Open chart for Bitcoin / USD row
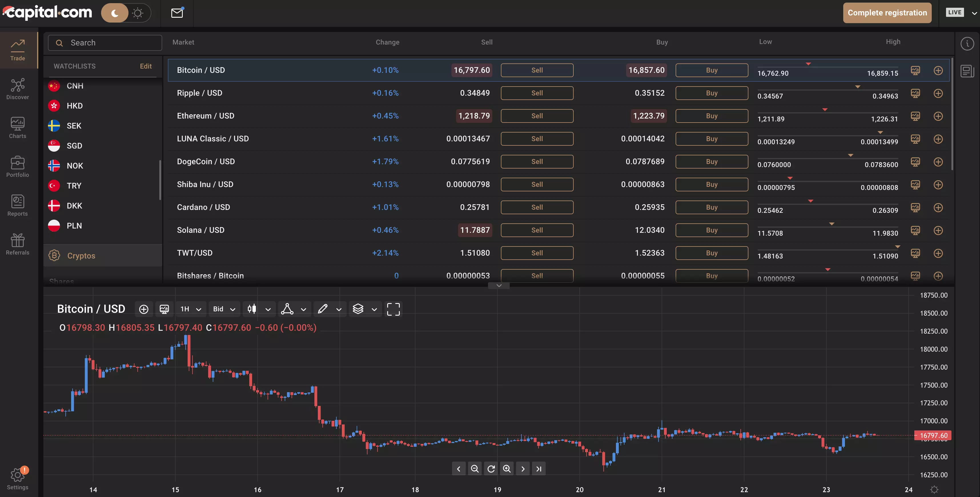The image size is (980, 497). 915,70
